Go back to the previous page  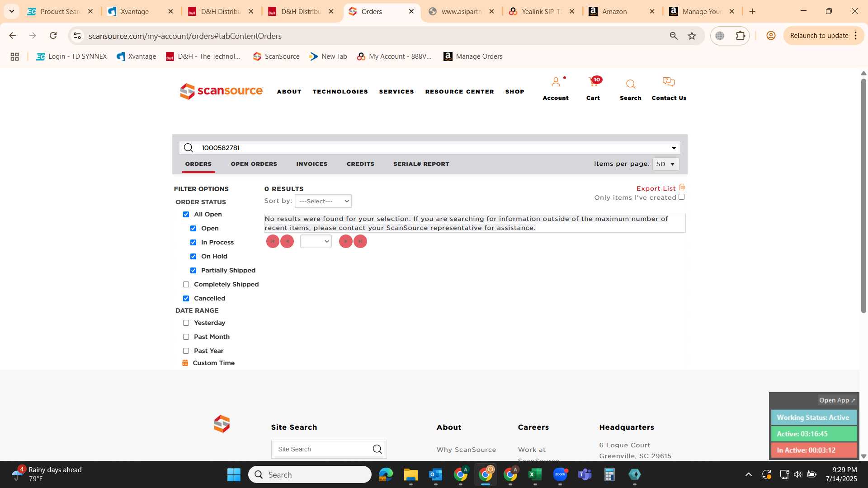pyautogui.click(x=13, y=36)
